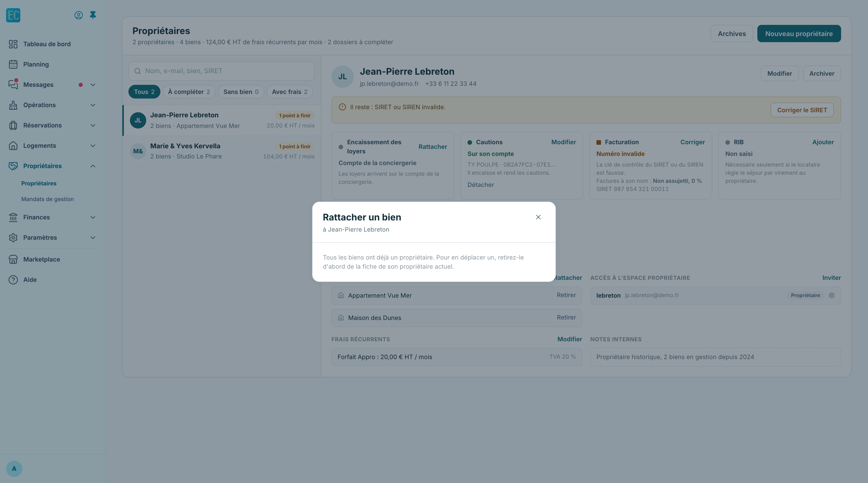Open the Marketplace store icon
868x483 pixels.
click(x=13, y=260)
